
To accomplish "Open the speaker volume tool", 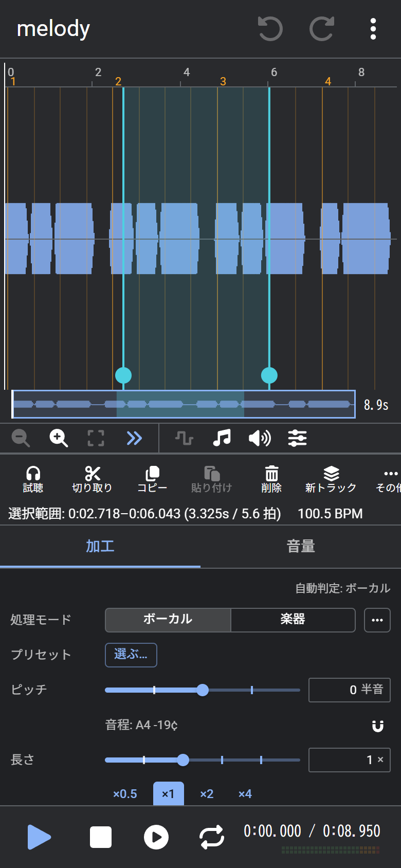I will coord(260,438).
